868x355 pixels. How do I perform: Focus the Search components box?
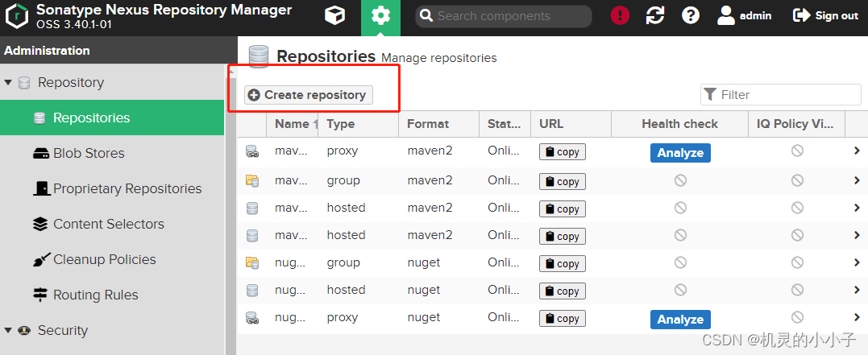[x=503, y=16]
